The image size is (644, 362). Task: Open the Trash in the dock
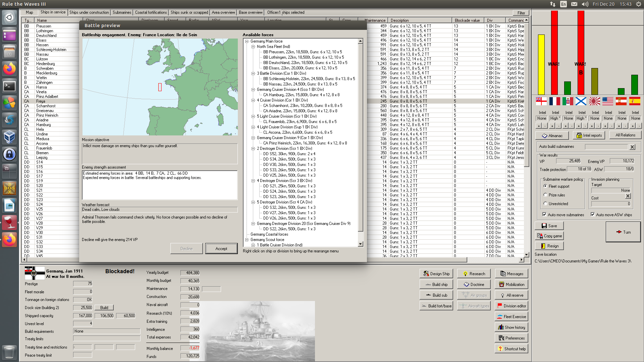(x=9, y=353)
